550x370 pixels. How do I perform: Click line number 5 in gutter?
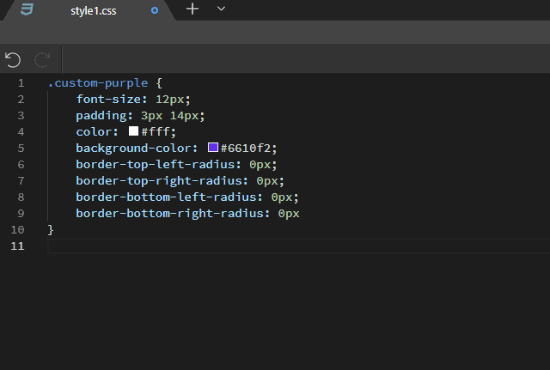[21, 148]
